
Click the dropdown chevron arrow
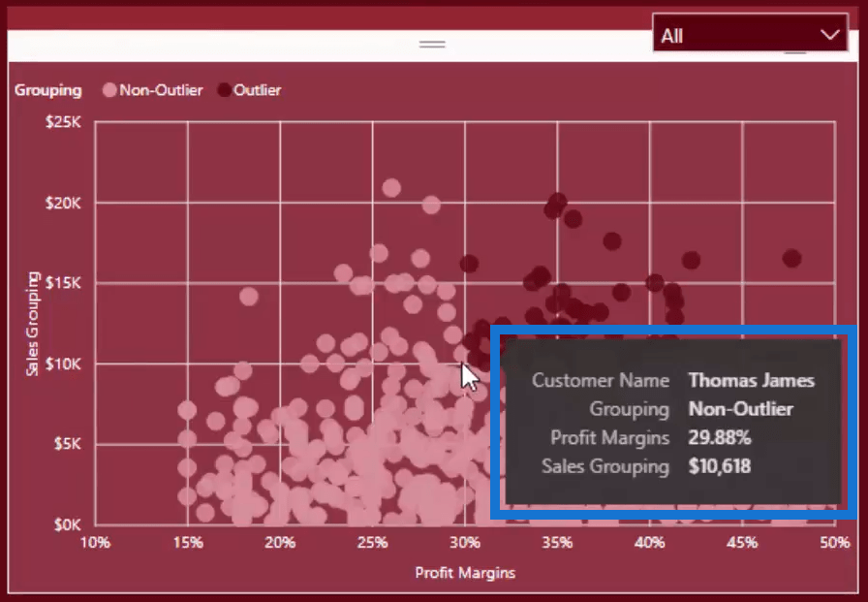coord(830,36)
